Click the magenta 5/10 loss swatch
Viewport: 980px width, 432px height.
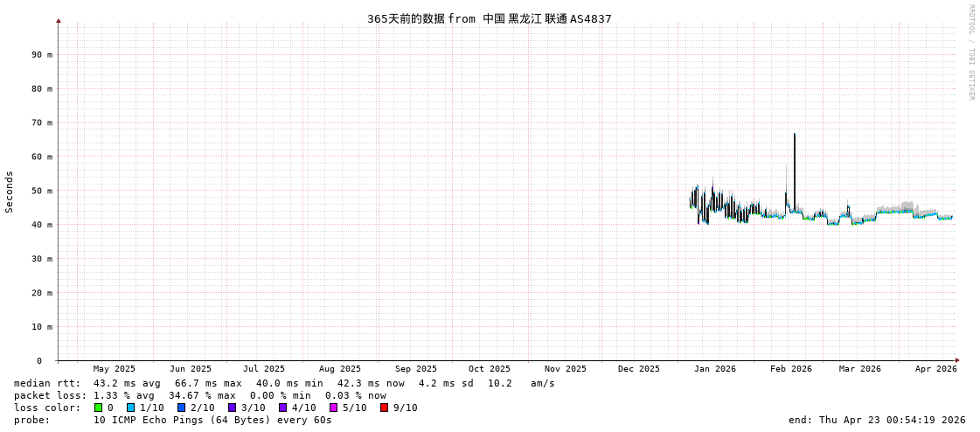pyautogui.click(x=333, y=408)
